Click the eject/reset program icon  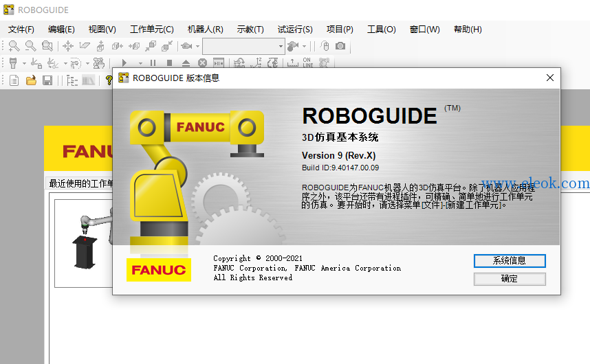coord(186,63)
